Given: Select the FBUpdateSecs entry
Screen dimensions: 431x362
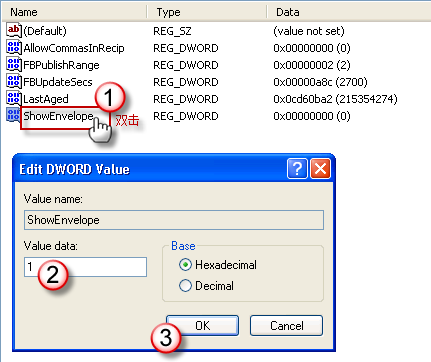Looking at the screenshot, I should 58,82.
